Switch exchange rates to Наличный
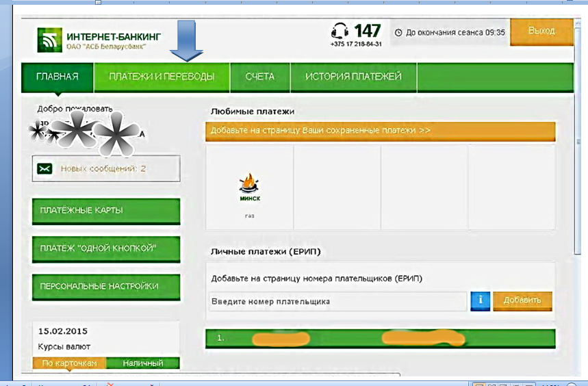Image resolution: width=588 pixels, height=386 pixels. [x=142, y=363]
